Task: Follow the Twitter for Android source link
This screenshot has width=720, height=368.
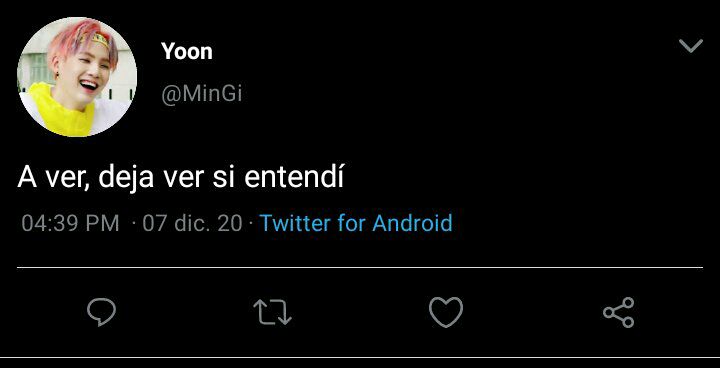Action: point(356,223)
